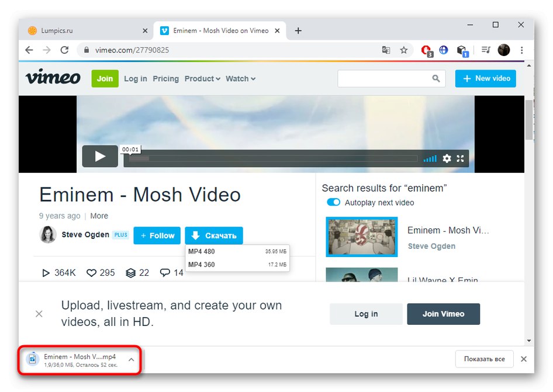Click the page vertical scrollbar

(x=528, y=120)
